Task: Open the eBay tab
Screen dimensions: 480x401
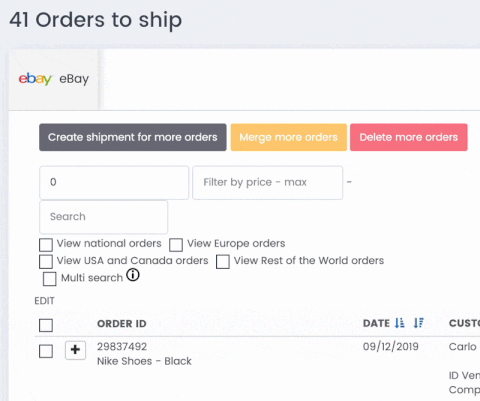Action: click(54, 80)
